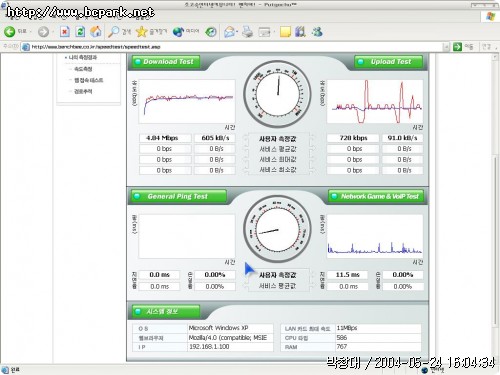Click the page icon in address bar
Screen dimensions: 500x375
[26, 47]
